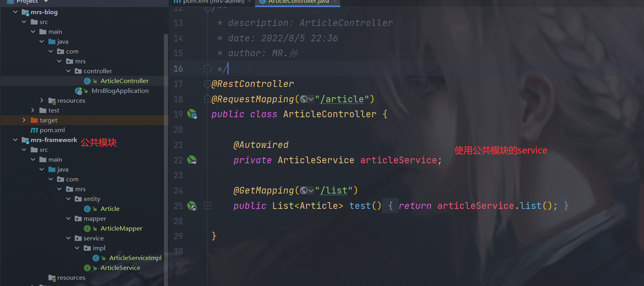
Task: Open MrsBlogApplication class in project tree
Action: [120, 91]
